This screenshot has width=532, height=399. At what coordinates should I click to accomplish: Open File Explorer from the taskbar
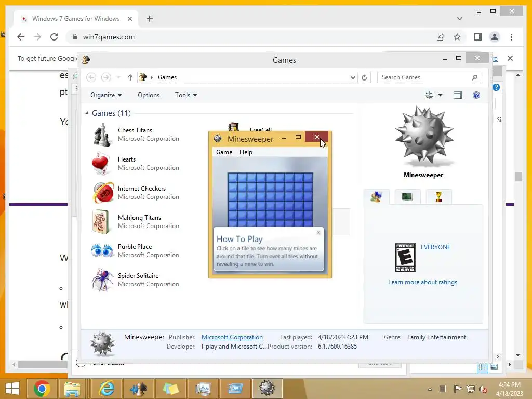click(72, 389)
